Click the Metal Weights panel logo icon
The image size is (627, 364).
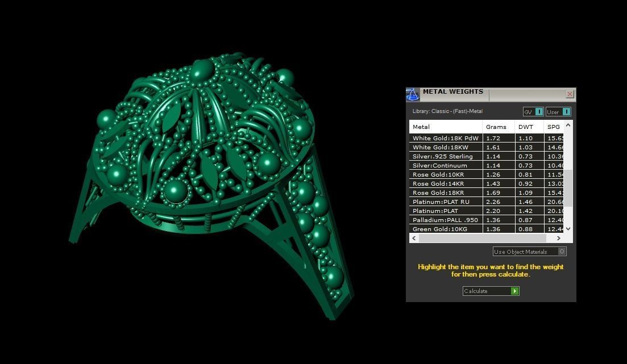(x=412, y=94)
